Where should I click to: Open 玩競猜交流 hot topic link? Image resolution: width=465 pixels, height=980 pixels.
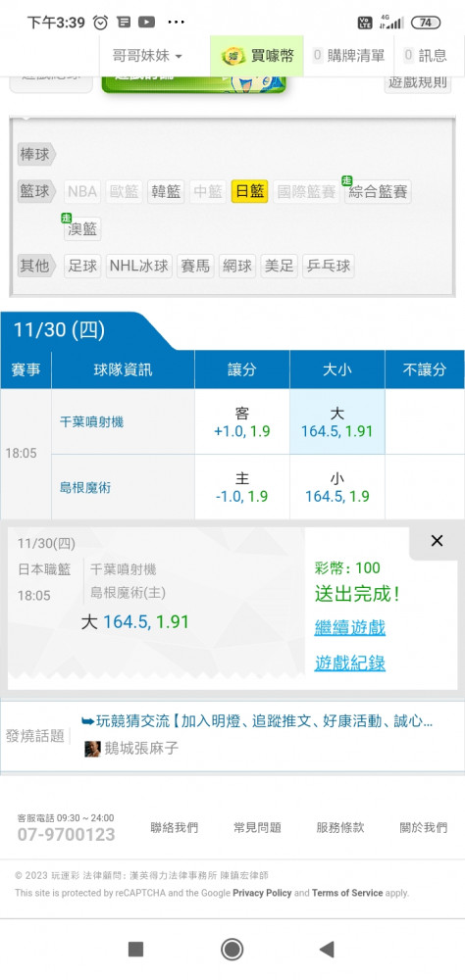click(257, 721)
